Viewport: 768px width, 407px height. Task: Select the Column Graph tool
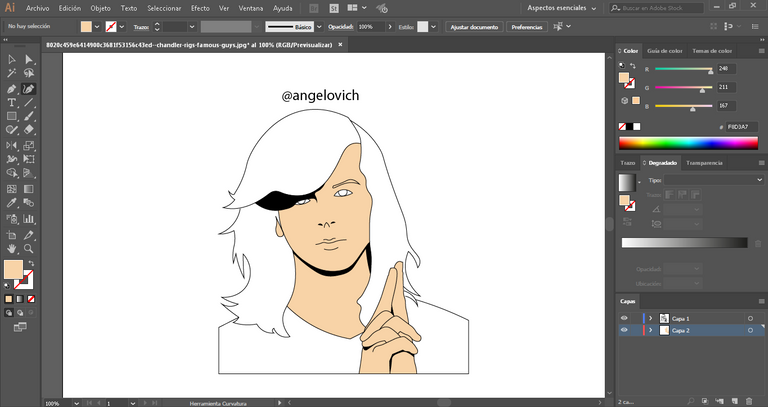[x=29, y=219]
